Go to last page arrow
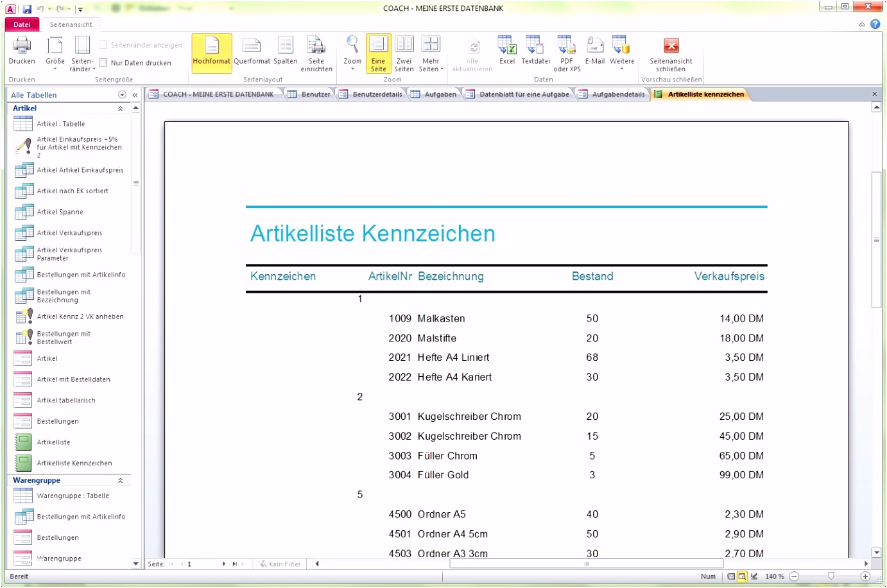Viewport: 887px width, 588px height. [234, 564]
